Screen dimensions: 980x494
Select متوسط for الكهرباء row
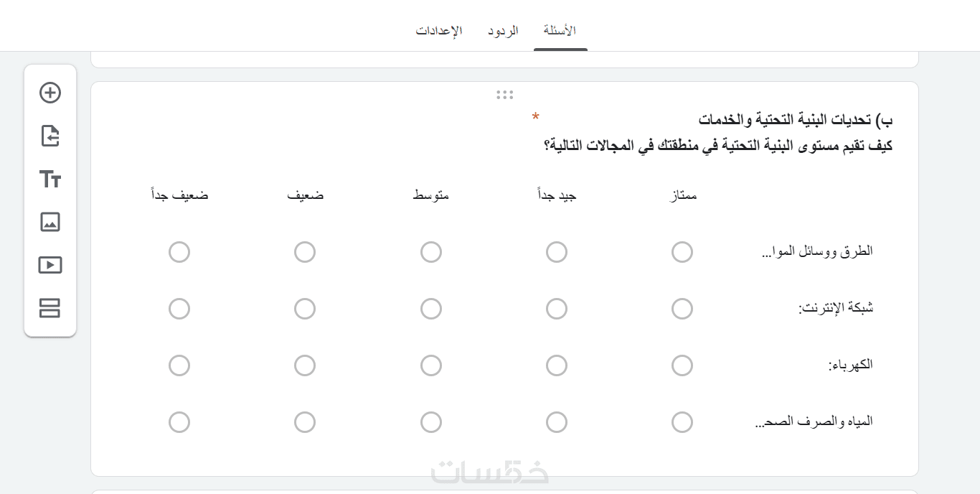point(431,365)
